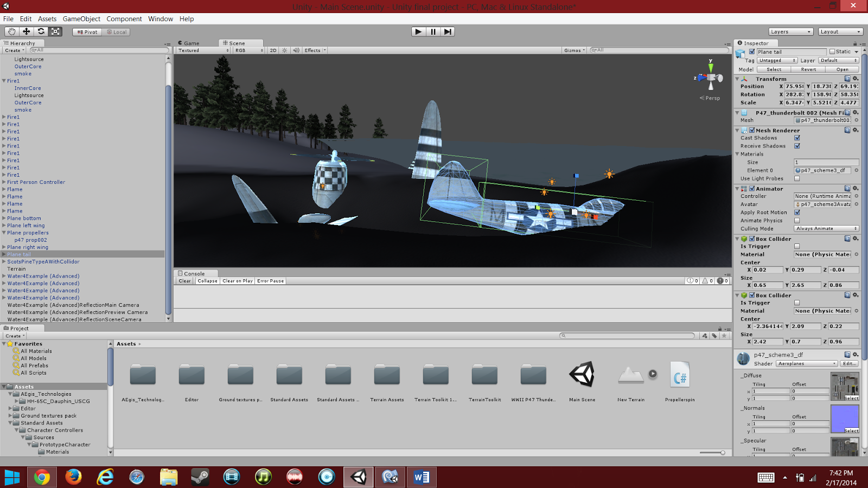Toggle the Plane tail active checkbox
The height and width of the screenshot is (488, 868).
[752, 52]
